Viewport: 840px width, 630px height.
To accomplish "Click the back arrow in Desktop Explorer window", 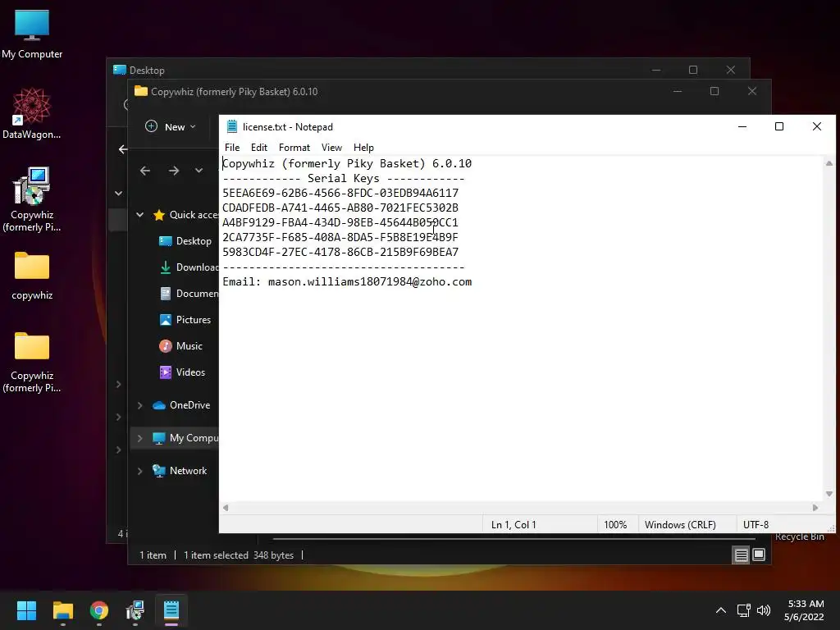I will coord(123,149).
